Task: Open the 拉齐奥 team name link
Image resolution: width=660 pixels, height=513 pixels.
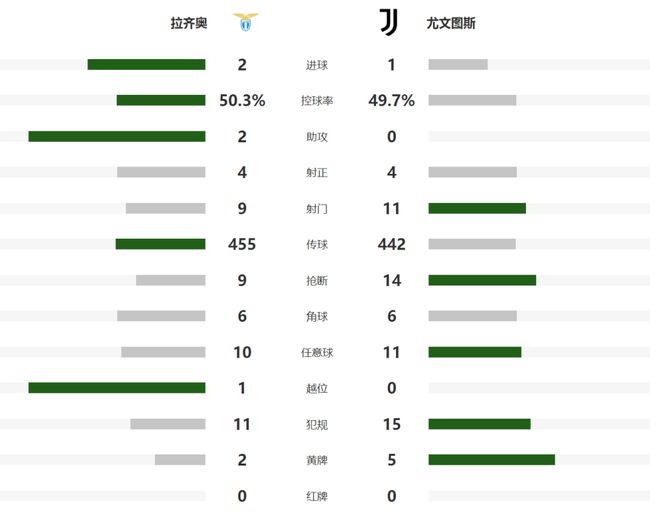Action: 189,23
